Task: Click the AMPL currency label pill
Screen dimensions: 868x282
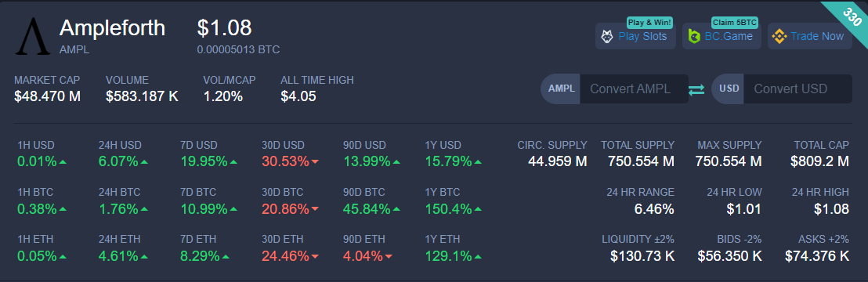Action: 562,89
